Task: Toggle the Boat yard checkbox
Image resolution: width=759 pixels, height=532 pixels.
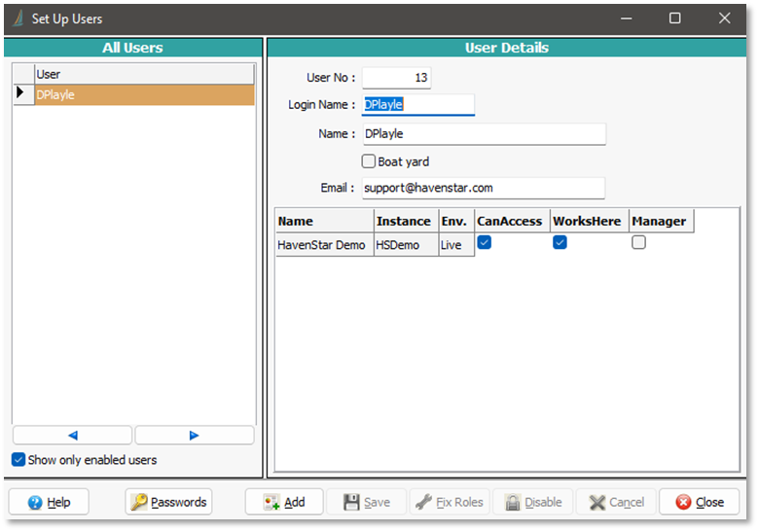Action: [x=369, y=161]
